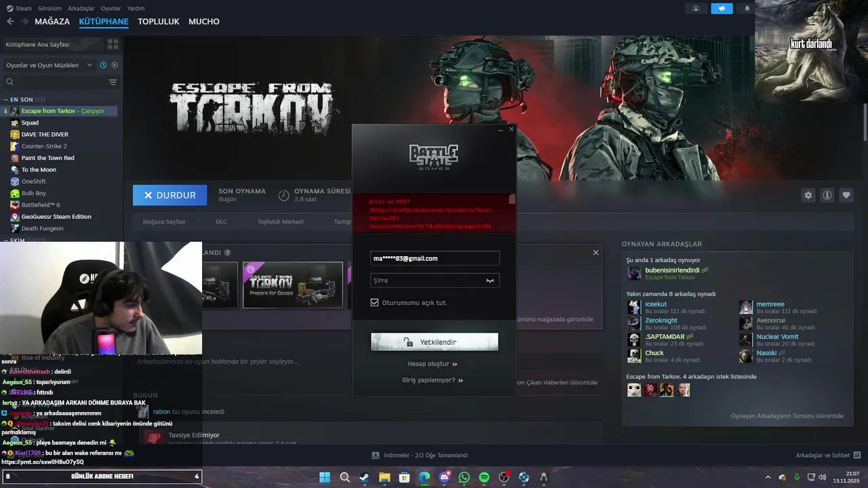Open the DLC tab
Image resolution: width=868 pixels, height=488 pixels.
(221, 222)
